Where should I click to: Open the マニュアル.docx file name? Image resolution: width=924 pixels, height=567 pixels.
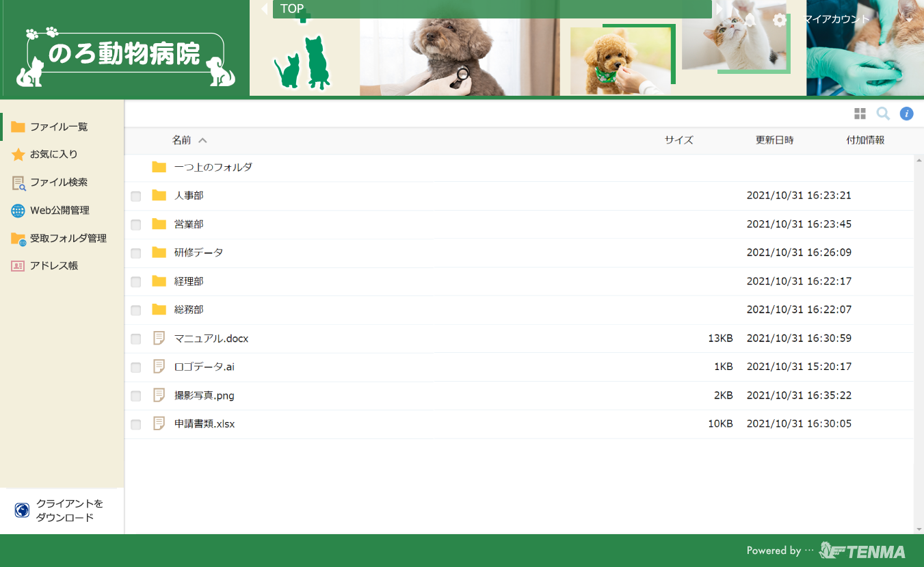tap(211, 338)
